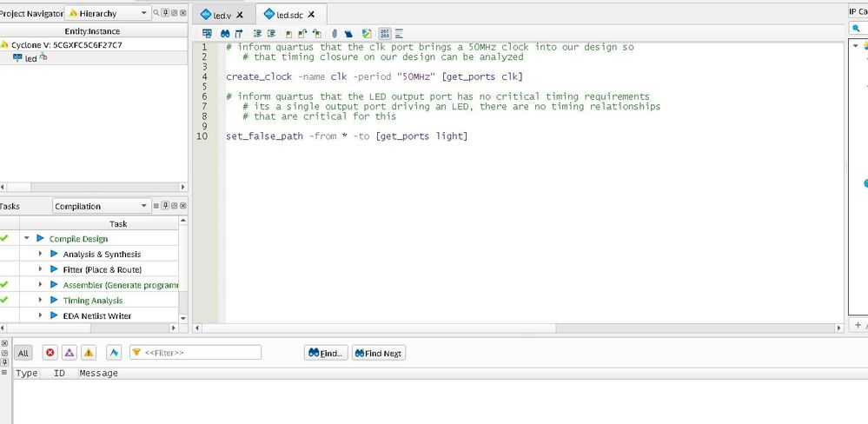
Task: Click the critical warning filter icon
Action: point(69,353)
